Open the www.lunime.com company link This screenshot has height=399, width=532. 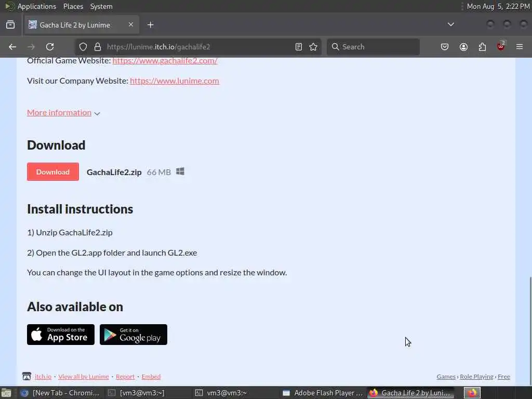click(x=175, y=81)
